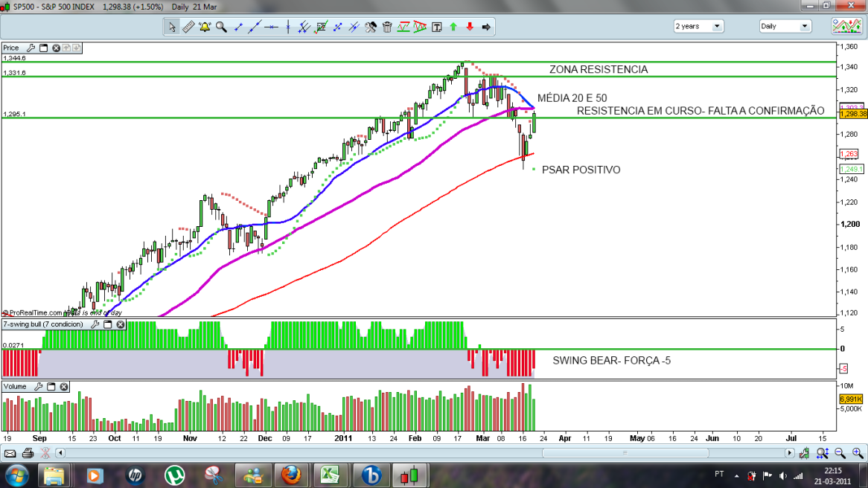
Task: Click the trash can delete objects icon
Action: click(387, 27)
